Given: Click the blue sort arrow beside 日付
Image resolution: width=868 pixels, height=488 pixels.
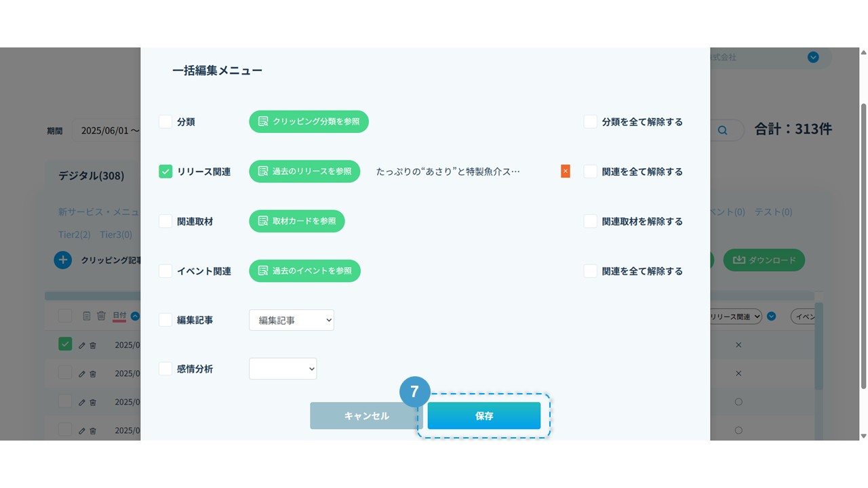Looking at the screenshot, I should pyautogui.click(x=135, y=316).
